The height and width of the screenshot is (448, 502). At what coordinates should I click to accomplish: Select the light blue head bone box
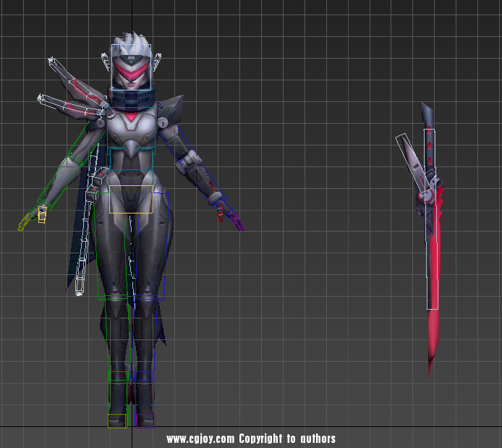click(131, 67)
